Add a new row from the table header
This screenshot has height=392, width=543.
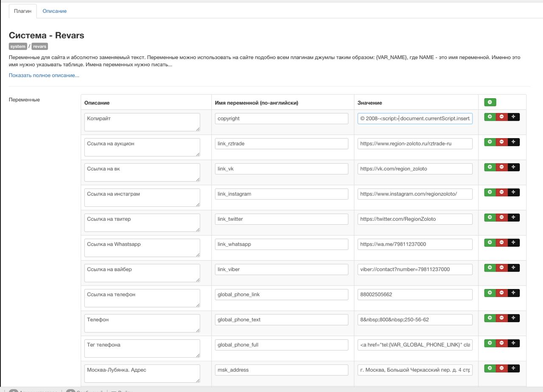coord(490,102)
